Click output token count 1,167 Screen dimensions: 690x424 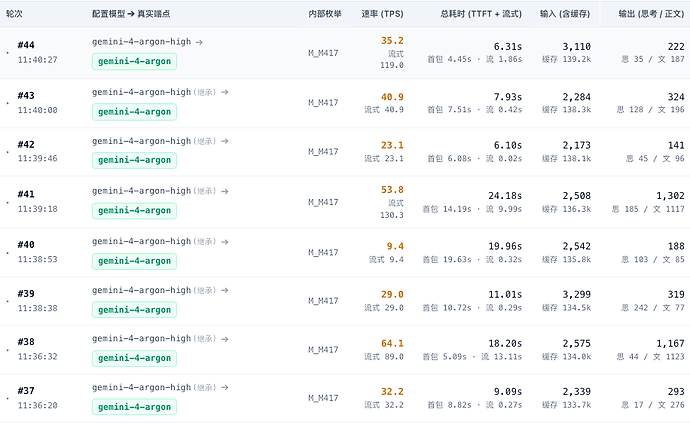tap(670, 344)
